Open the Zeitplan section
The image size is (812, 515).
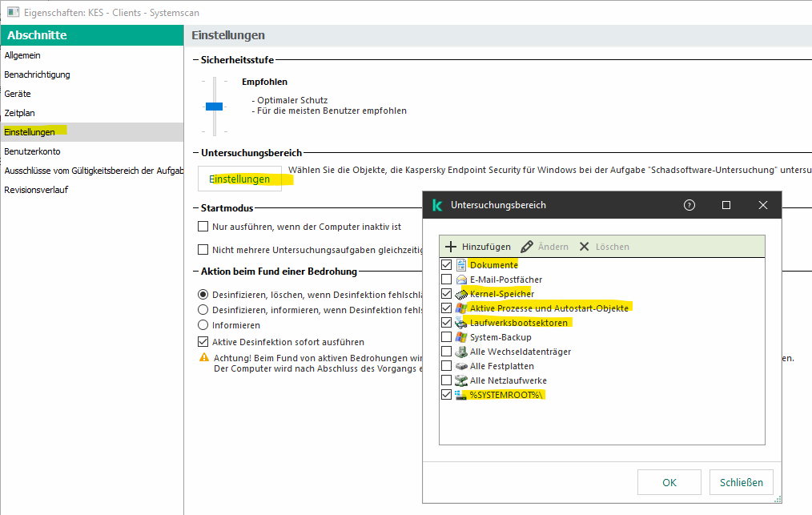tap(20, 113)
